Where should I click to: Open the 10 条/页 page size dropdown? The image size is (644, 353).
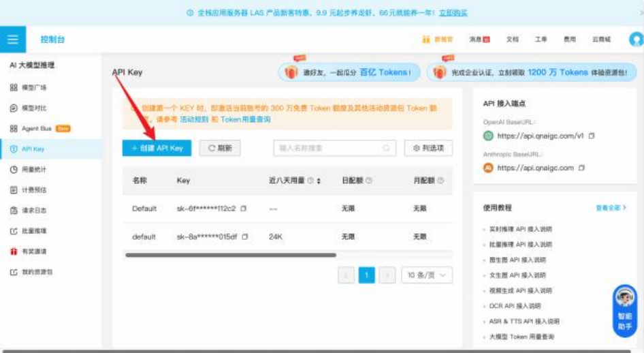click(x=427, y=275)
